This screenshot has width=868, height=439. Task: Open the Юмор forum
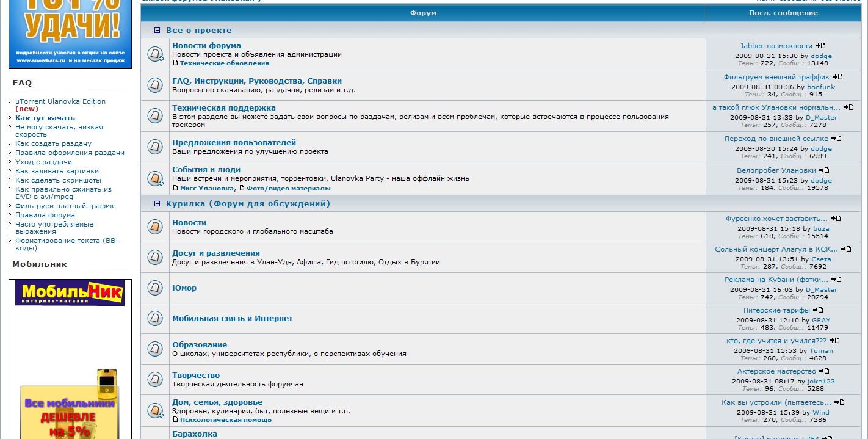tap(184, 288)
